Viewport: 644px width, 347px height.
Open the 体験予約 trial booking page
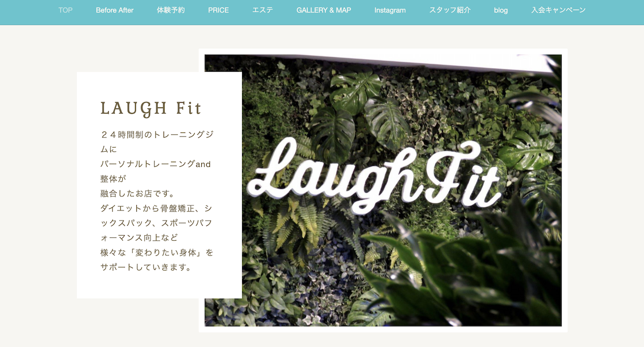point(171,10)
